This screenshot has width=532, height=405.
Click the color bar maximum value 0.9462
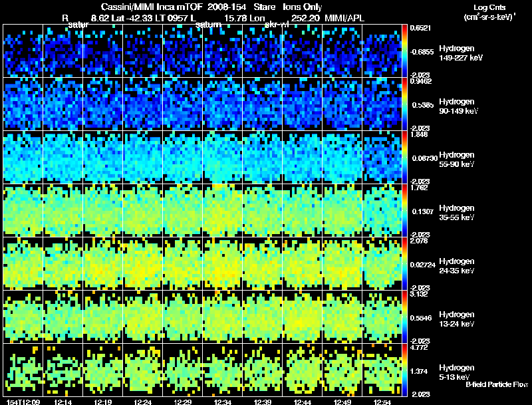tap(421, 81)
